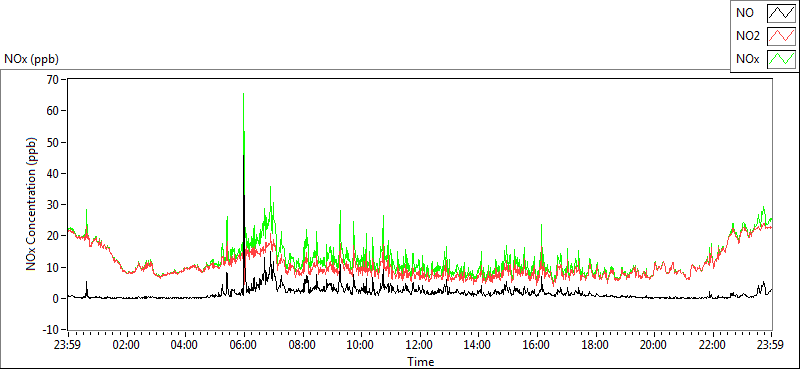Click the 70 y-axis maximum value

(x=52, y=79)
